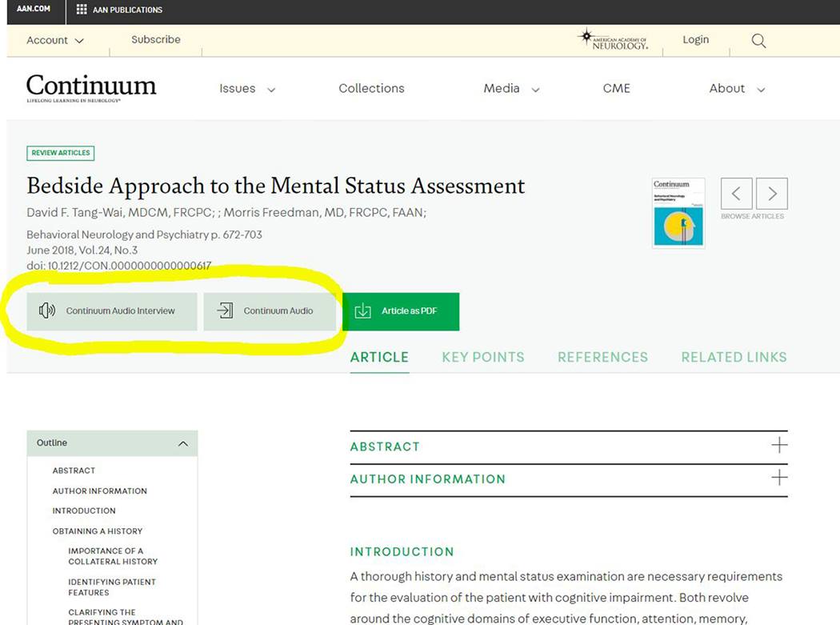The image size is (840, 625).
Task: Click the article doi text
Action: [119, 266]
